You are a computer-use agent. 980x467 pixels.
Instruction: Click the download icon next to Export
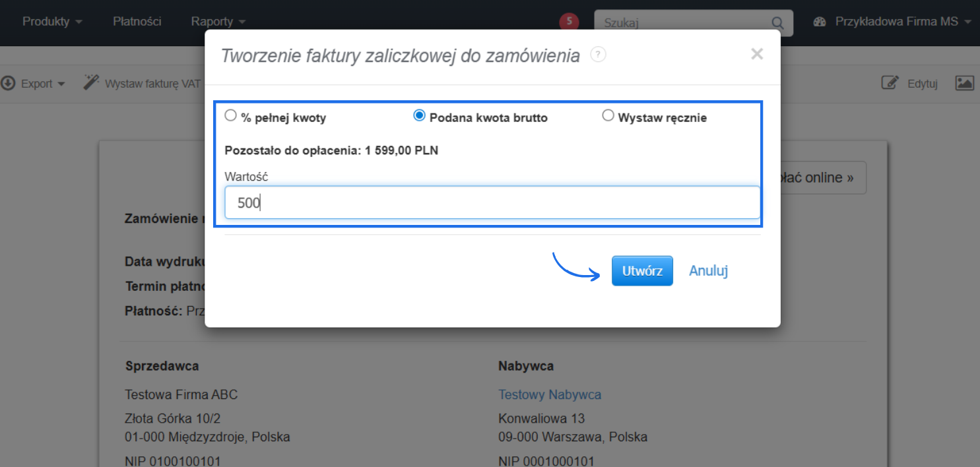coord(8,83)
